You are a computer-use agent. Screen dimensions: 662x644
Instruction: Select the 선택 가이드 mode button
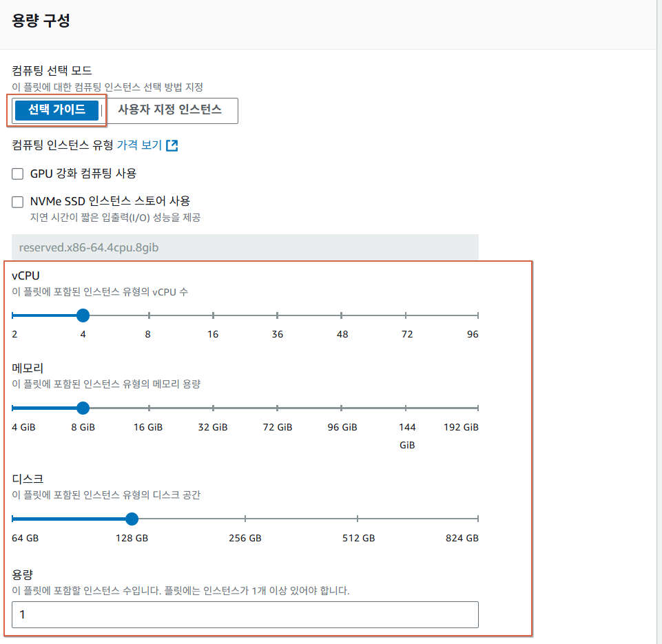tap(56, 110)
